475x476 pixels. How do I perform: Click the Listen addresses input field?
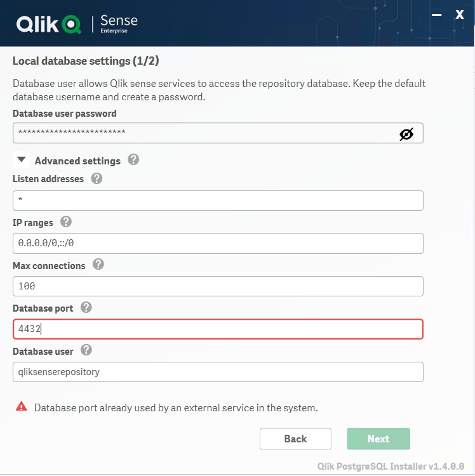click(x=218, y=200)
